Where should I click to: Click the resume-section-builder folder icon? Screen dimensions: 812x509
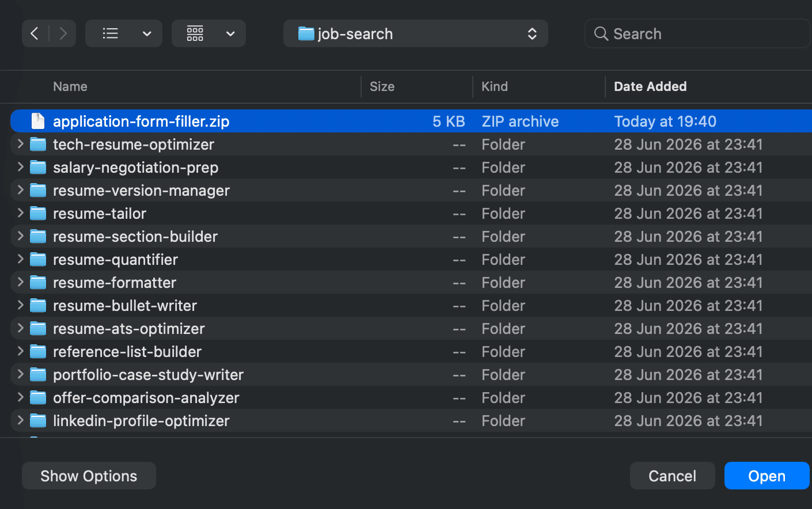[x=38, y=236]
